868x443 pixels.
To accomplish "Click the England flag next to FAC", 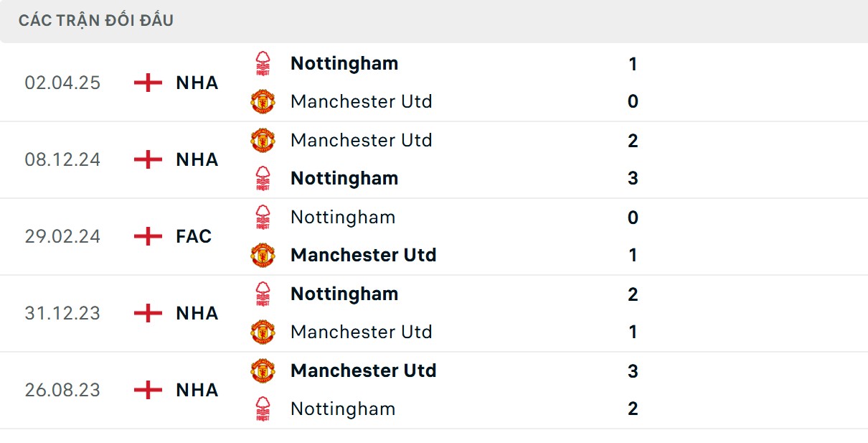I will point(148,236).
